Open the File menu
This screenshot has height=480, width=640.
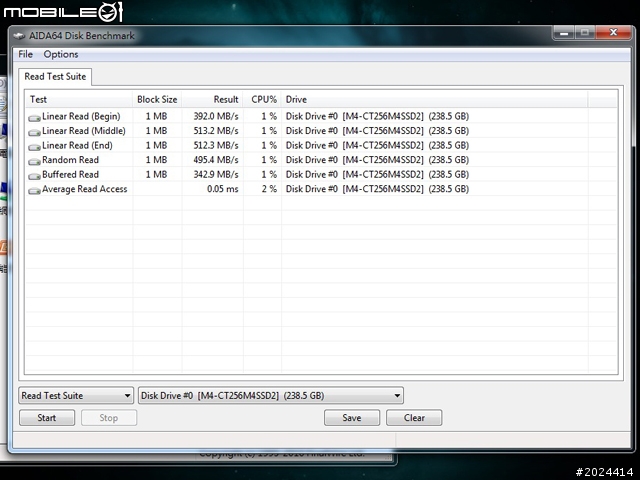click(25, 54)
